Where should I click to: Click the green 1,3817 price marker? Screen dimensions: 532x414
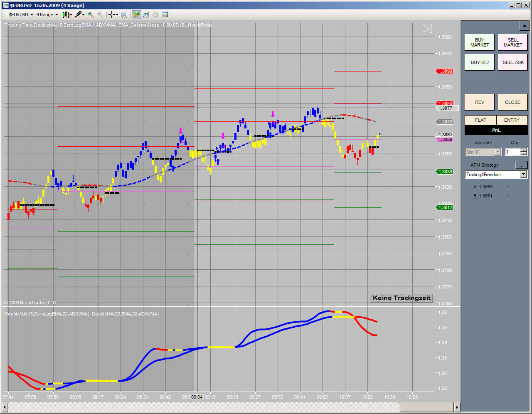[x=444, y=207]
